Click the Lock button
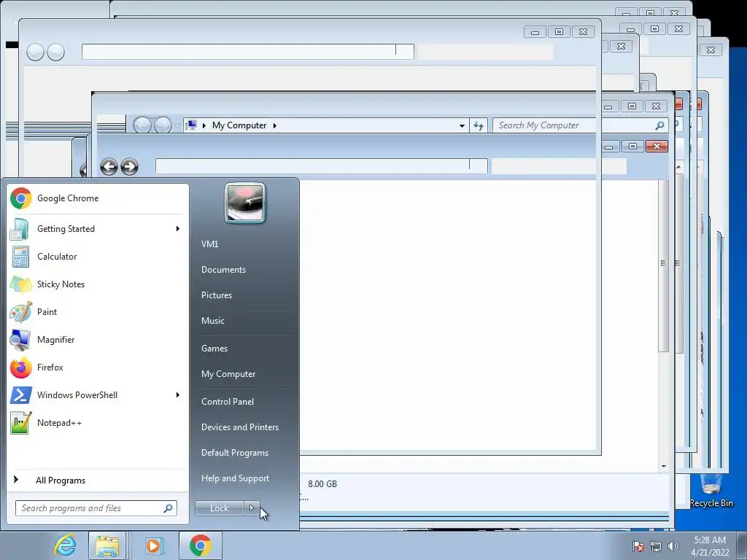Screen dimensions: 747x560 pos(219,508)
